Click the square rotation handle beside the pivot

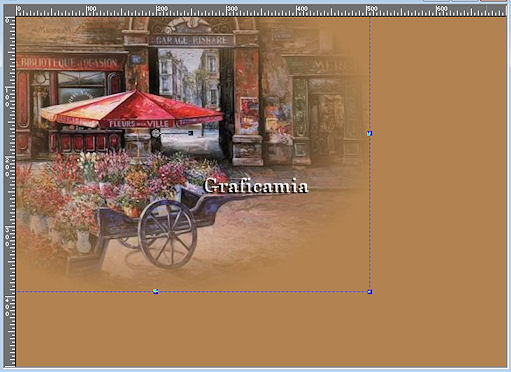click(191, 133)
